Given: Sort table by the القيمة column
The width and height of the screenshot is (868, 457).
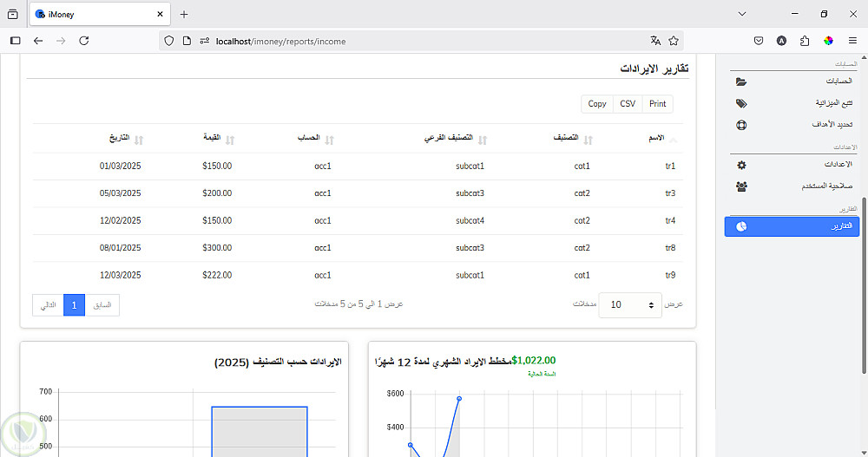Looking at the screenshot, I should pyautogui.click(x=220, y=139).
